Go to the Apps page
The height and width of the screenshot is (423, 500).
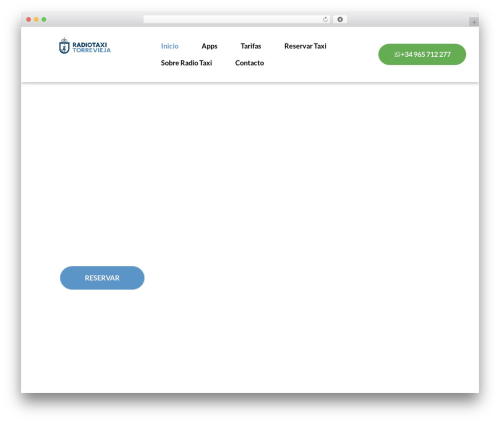click(x=209, y=46)
